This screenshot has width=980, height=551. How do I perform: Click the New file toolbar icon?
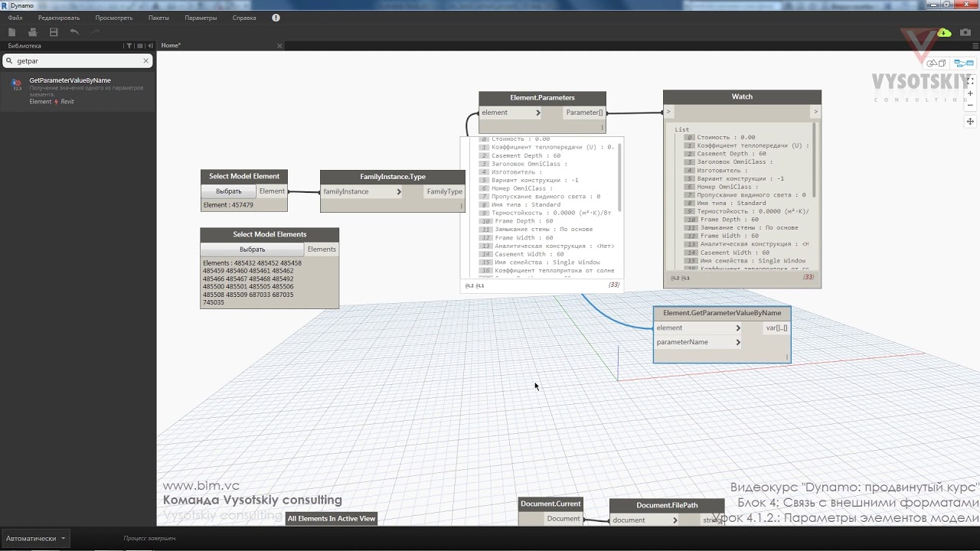pos(11,32)
